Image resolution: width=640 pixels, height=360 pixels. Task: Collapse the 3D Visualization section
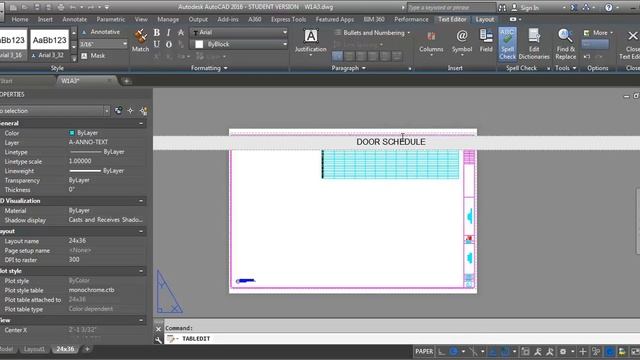tap(141, 201)
